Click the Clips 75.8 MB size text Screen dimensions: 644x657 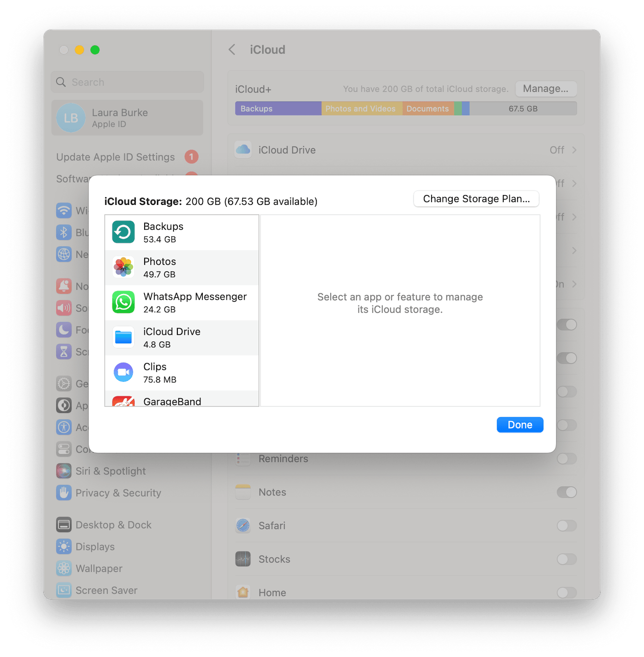[160, 379]
